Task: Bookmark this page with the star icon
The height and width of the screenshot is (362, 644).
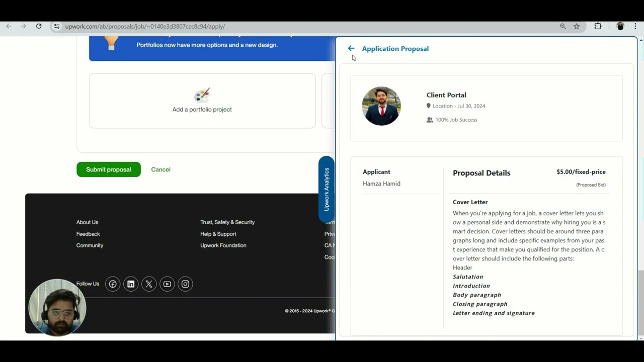Action: 577,26
